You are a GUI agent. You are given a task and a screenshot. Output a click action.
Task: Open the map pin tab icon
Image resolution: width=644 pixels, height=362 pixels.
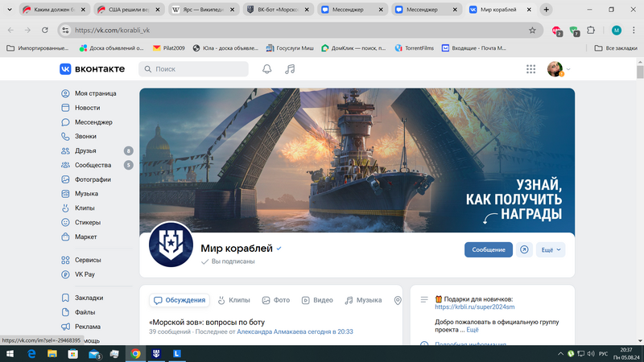(x=398, y=300)
